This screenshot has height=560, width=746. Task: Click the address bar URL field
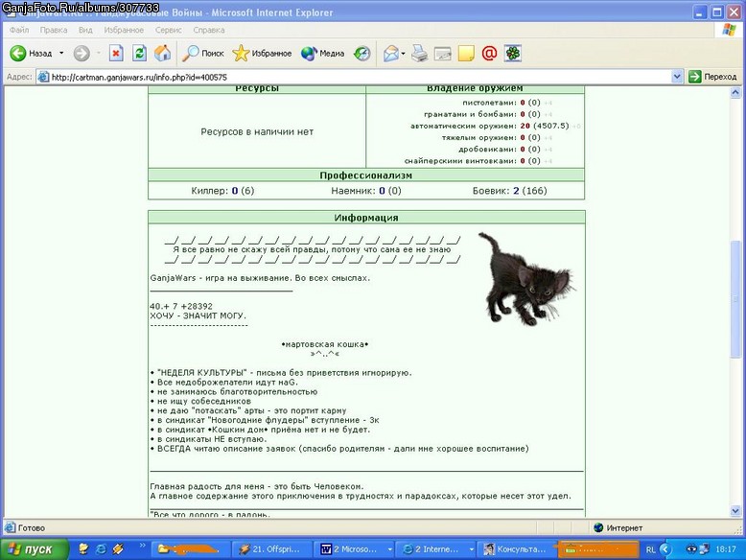pos(355,77)
